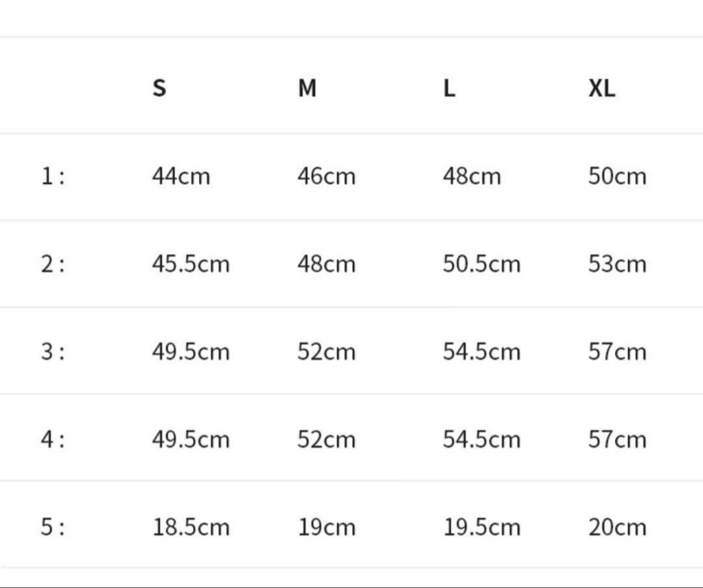Click the 44cm cell
This screenshot has width=703, height=588.
(x=181, y=176)
